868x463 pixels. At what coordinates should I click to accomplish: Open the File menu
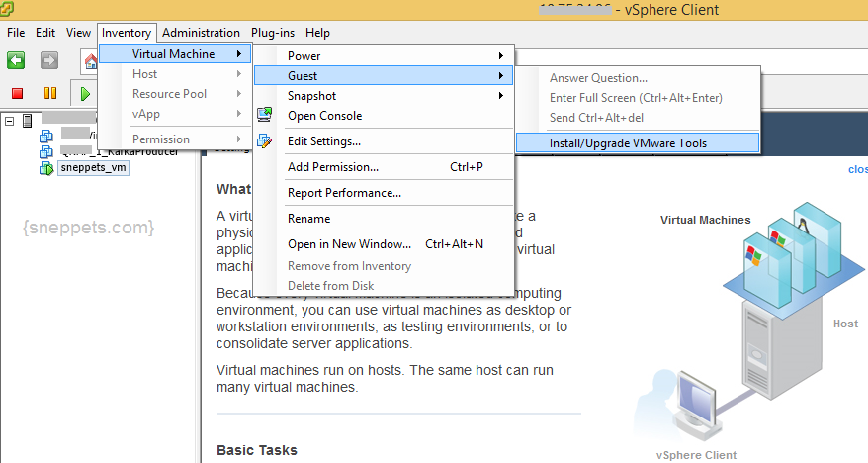16,33
